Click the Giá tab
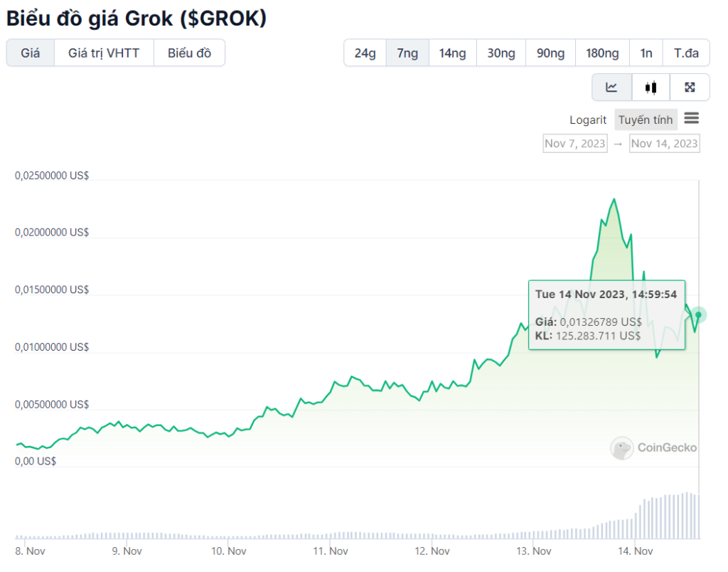Viewport: 728px width, 572px height. [x=29, y=53]
